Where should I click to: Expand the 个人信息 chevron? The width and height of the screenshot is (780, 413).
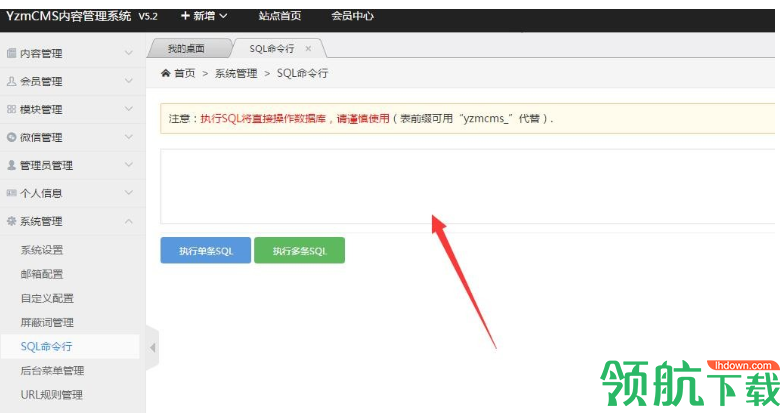[x=128, y=193]
